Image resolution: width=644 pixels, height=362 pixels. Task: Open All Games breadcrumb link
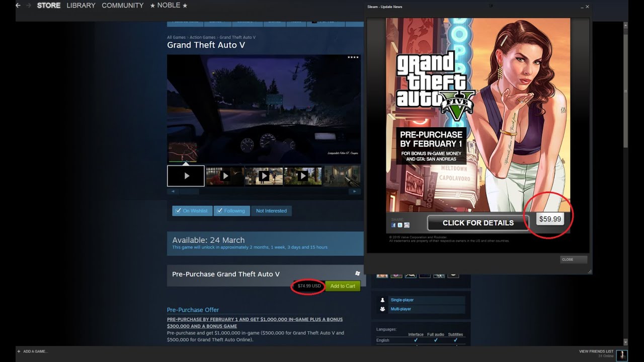pos(176,37)
